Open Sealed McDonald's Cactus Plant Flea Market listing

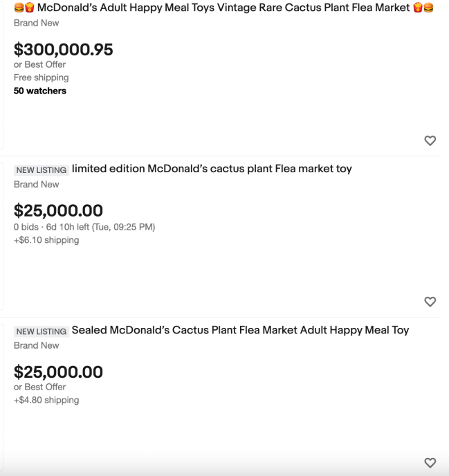pos(240,330)
